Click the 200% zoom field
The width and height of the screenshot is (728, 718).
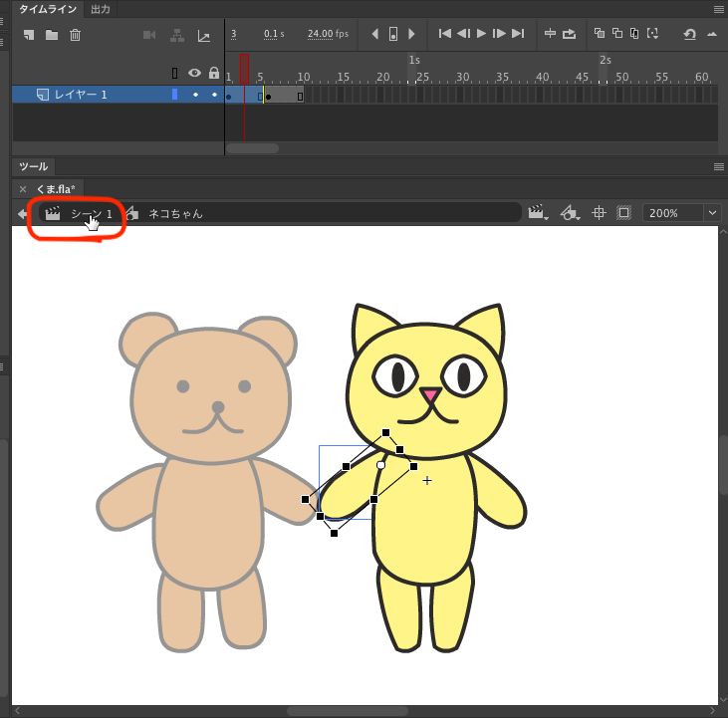pos(672,213)
